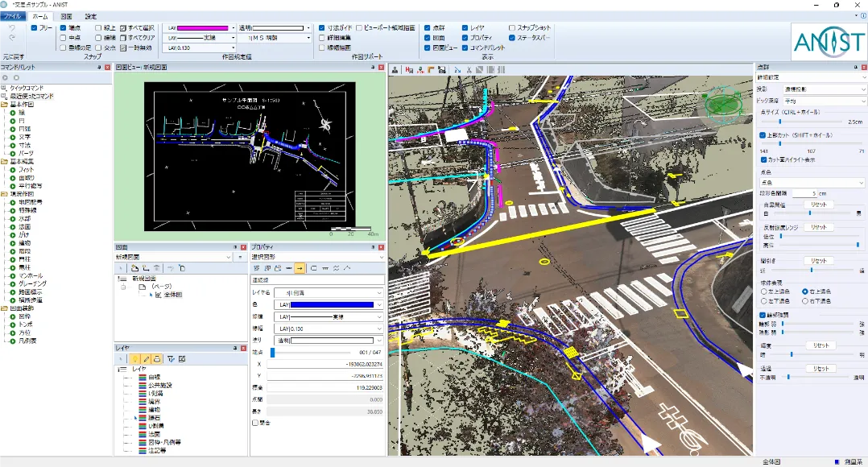Enable the 交点 intersection snap checkbox
The height and width of the screenshot is (467, 868).
[x=98, y=48]
